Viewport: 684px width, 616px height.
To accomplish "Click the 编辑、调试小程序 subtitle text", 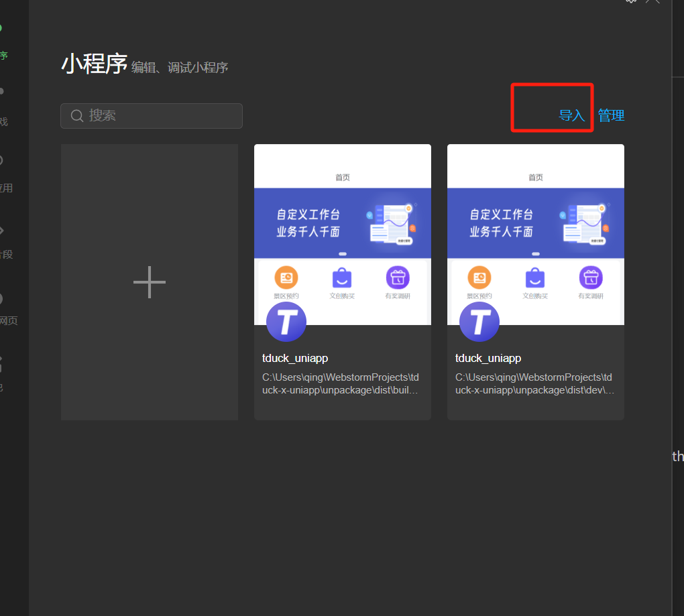I will point(180,68).
